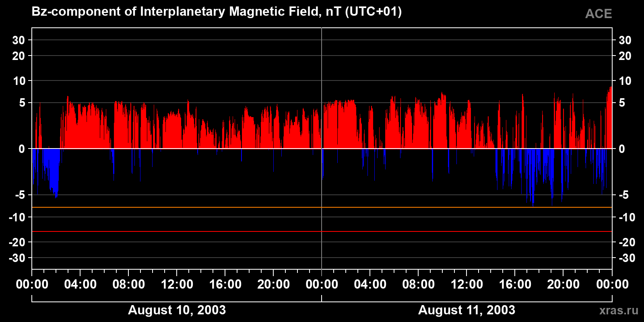Image resolution: width=644 pixels, height=322 pixels.
Task: Click the "20:00" time label for August 10
Action: [x=274, y=285]
